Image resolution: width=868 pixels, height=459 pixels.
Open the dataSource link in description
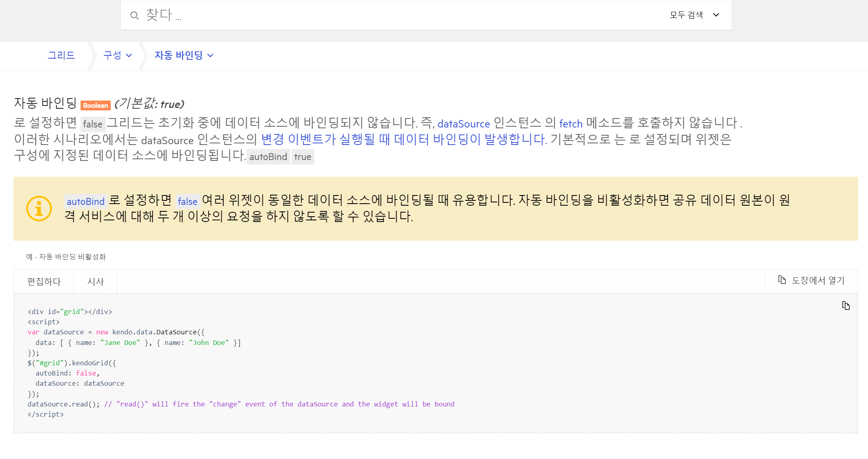click(463, 124)
